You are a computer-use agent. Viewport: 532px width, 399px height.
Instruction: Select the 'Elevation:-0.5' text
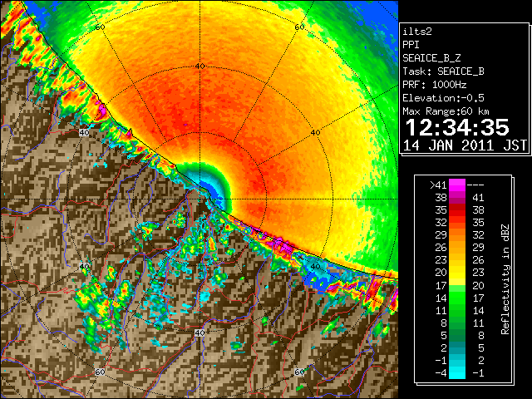tap(443, 98)
